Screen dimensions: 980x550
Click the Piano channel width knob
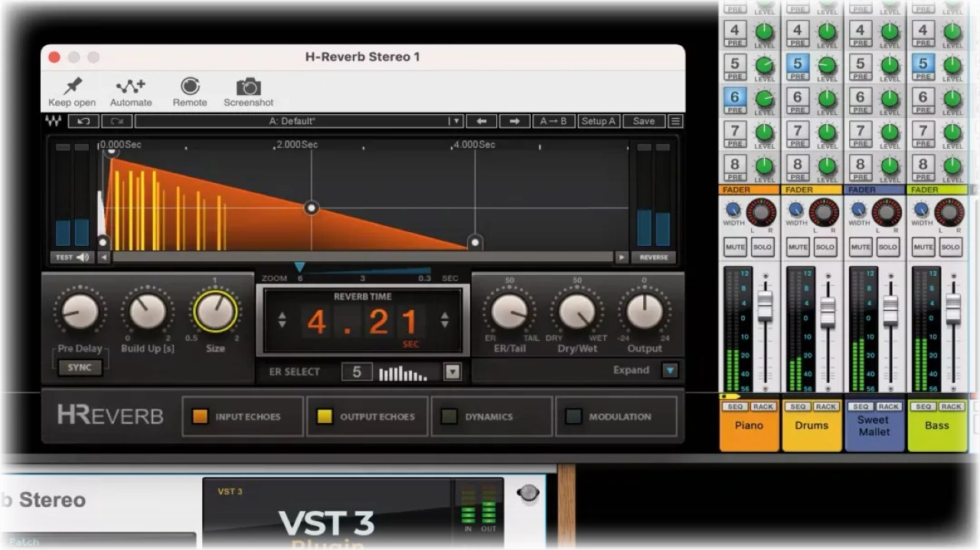coord(733,209)
